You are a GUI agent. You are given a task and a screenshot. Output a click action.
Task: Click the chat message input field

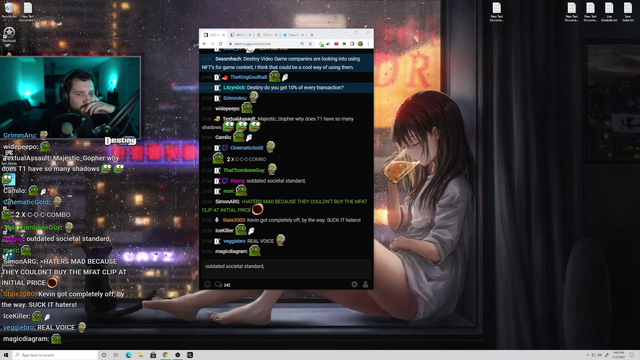286,269
